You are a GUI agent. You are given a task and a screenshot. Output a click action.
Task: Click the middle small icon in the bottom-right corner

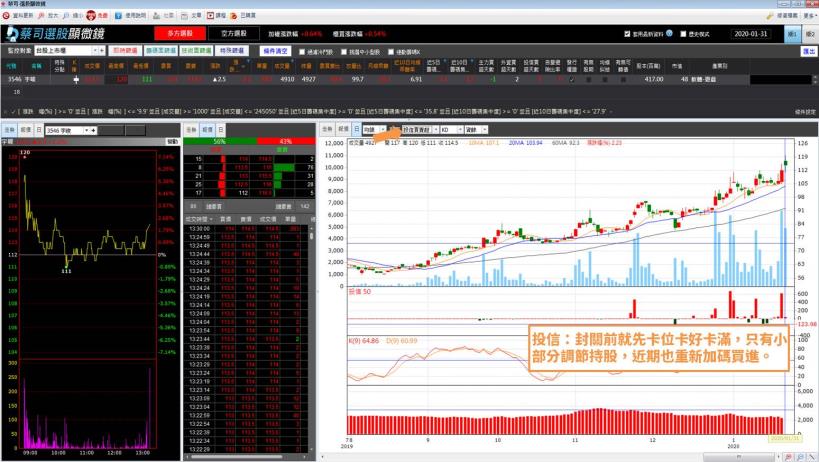click(800, 457)
